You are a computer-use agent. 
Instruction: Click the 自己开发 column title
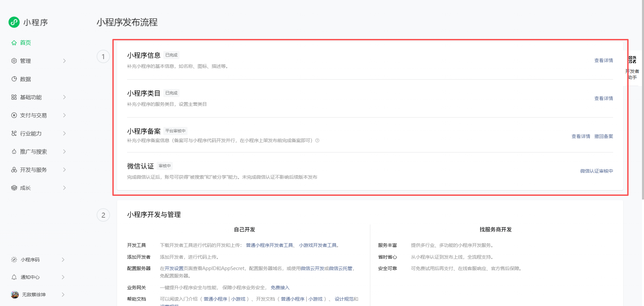pyautogui.click(x=245, y=229)
